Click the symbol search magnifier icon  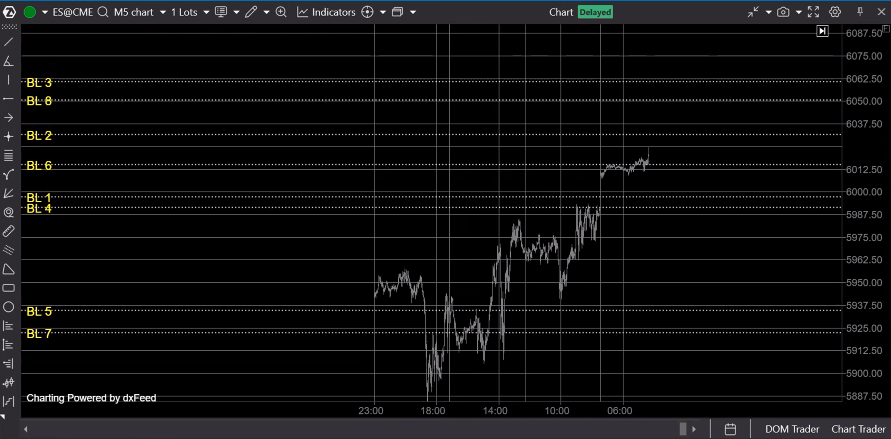pos(103,12)
